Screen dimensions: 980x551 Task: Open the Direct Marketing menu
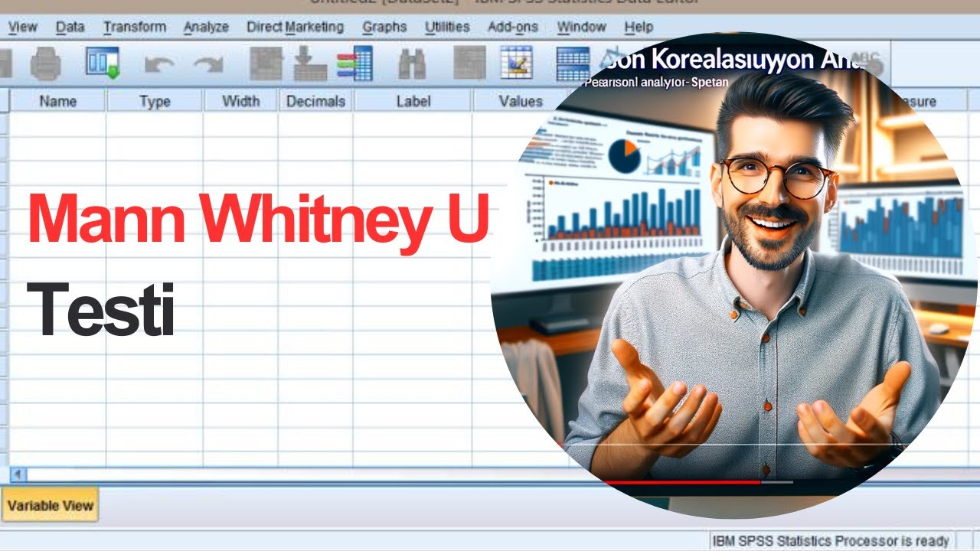tap(295, 27)
